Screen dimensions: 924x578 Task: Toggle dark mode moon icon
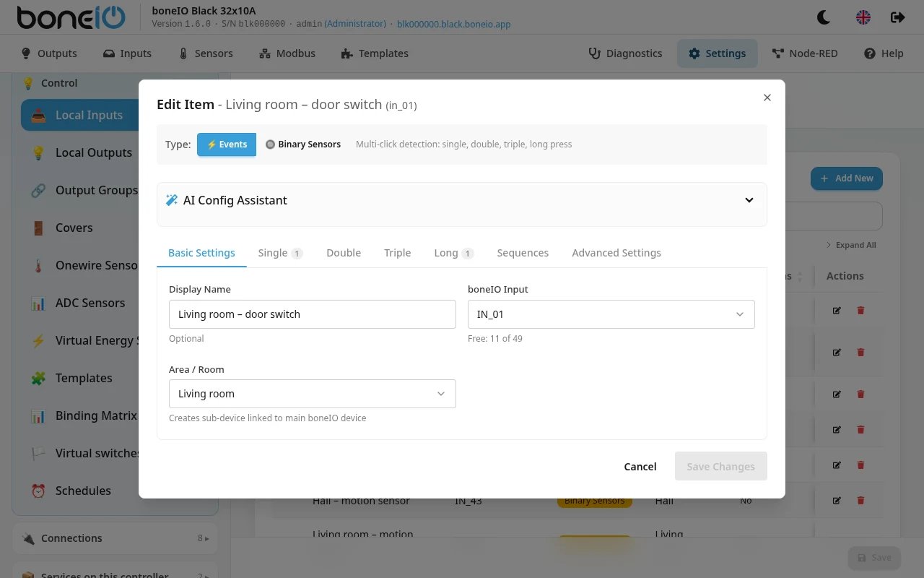pos(824,17)
